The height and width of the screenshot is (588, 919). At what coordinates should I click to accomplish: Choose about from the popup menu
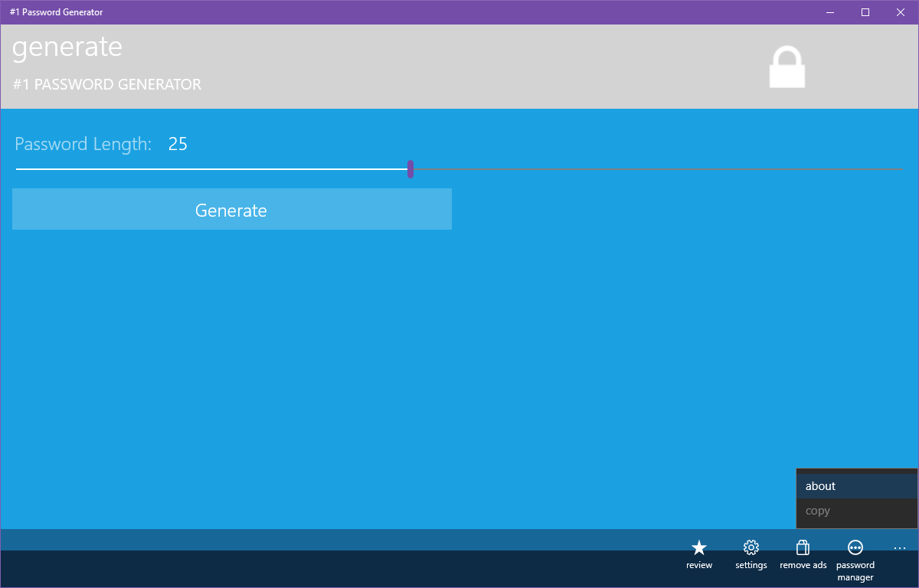820,485
